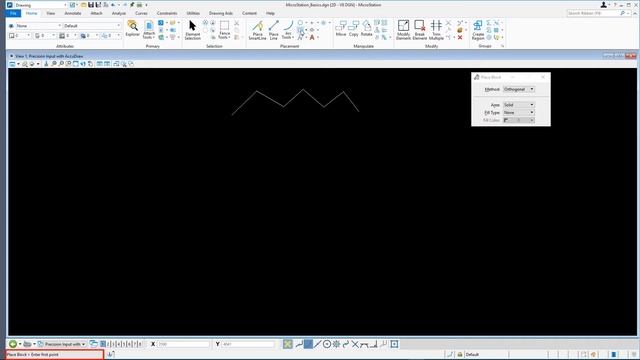
Task: Toggle Origin snap mode (gear-like icon)
Action: pyautogui.click(x=336, y=344)
